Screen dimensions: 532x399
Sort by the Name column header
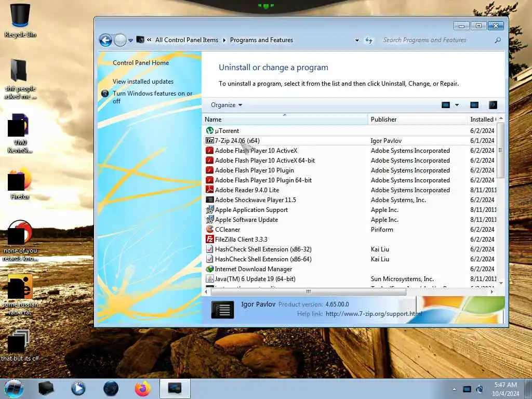click(285, 119)
